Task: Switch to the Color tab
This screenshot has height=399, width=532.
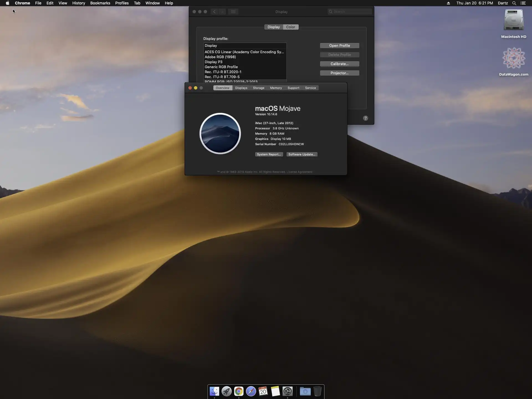Action: (x=290, y=27)
